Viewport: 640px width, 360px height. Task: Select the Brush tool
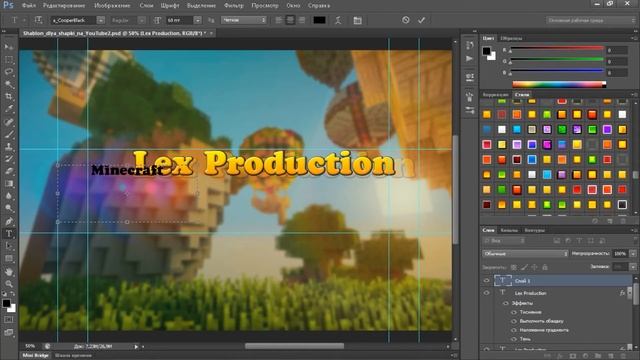pyautogui.click(x=9, y=134)
